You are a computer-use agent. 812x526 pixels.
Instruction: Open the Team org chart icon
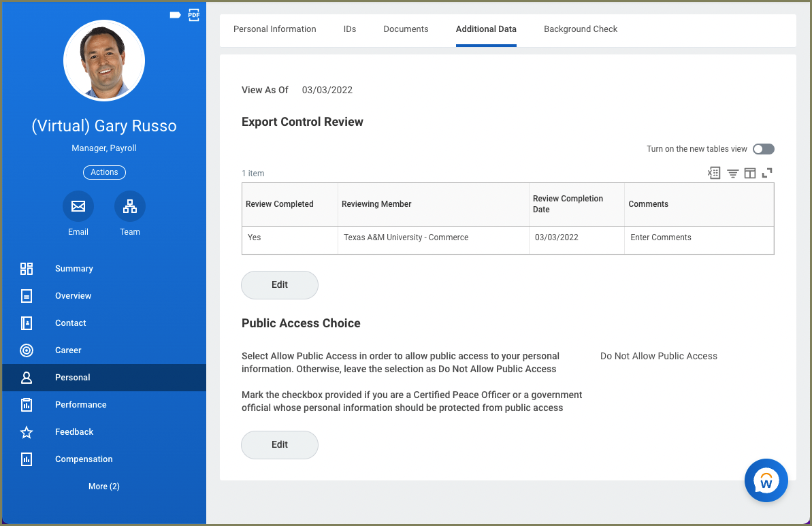tap(129, 206)
